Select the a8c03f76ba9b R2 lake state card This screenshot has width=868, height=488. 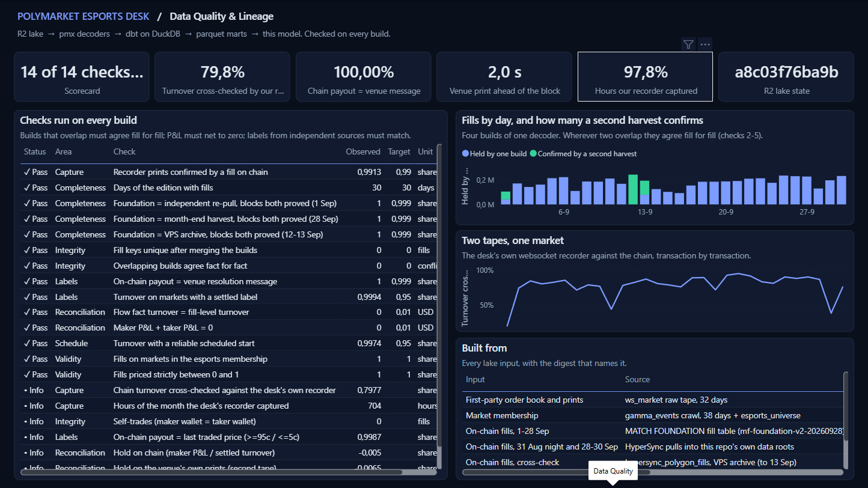[x=786, y=76]
